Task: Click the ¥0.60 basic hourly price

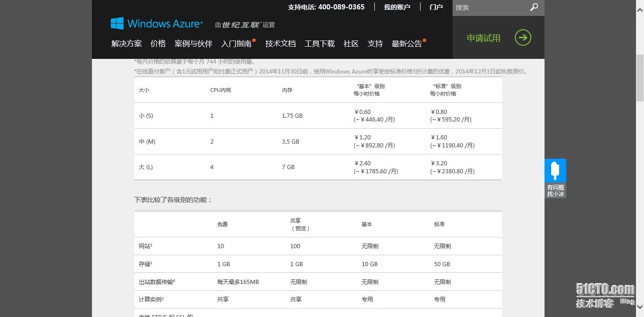Action: [362, 112]
